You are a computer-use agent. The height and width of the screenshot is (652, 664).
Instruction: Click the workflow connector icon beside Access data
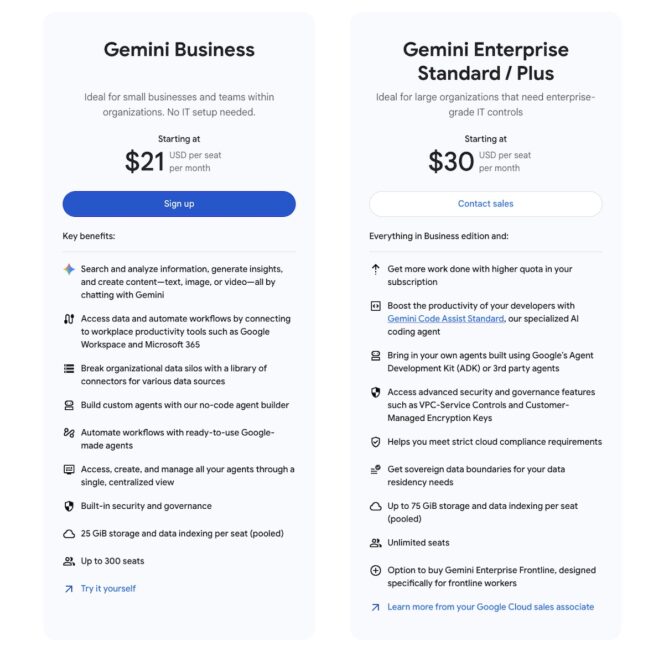click(x=69, y=319)
